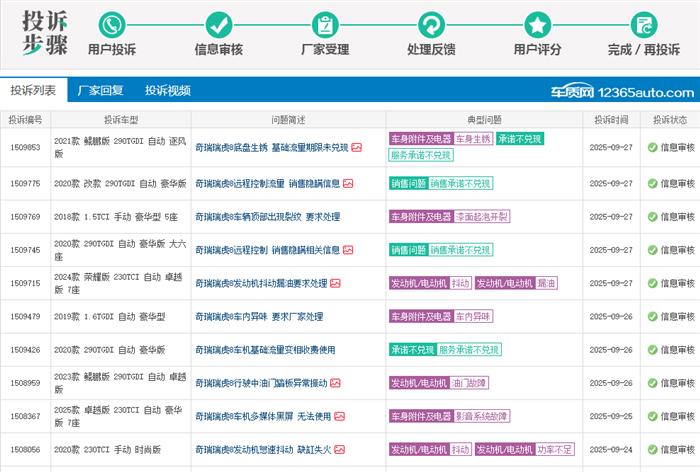Click the 车质网 12365auto.com logo
The height and width of the screenshot is (472, 700).
point(620,92)
